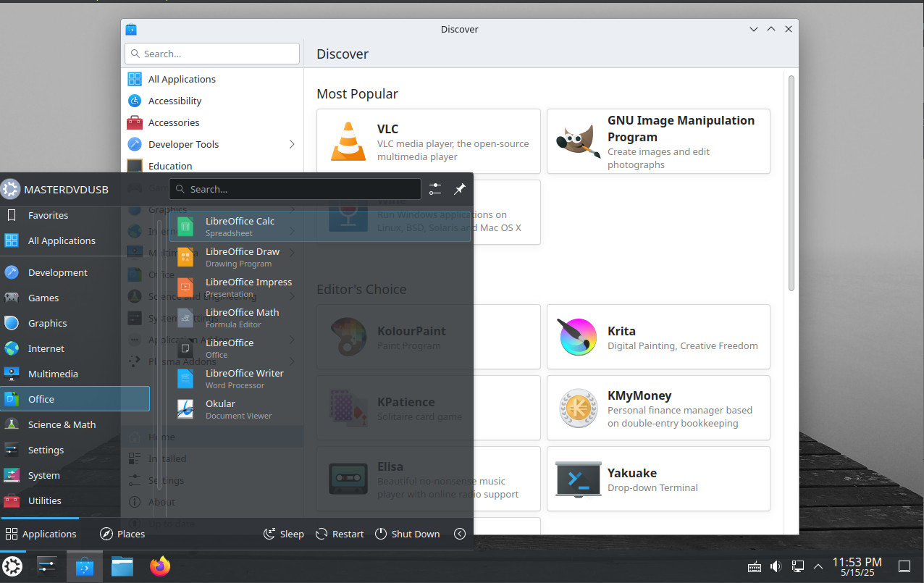Select All Applications in Discover sidebar
Viewport: 924px width, 583px height.
(x=212, y=79)
